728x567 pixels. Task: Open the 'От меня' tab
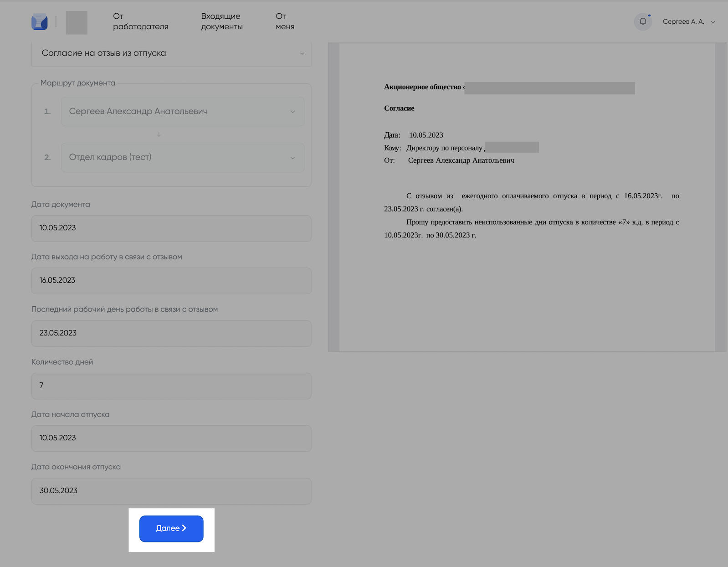(285, 21)
